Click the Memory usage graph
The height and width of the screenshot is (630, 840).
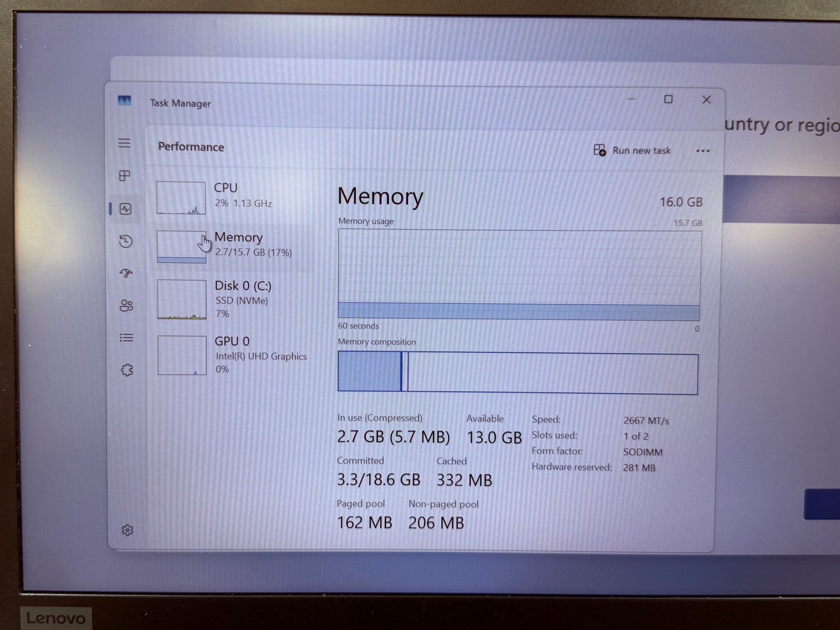click(x=517, y=273)
